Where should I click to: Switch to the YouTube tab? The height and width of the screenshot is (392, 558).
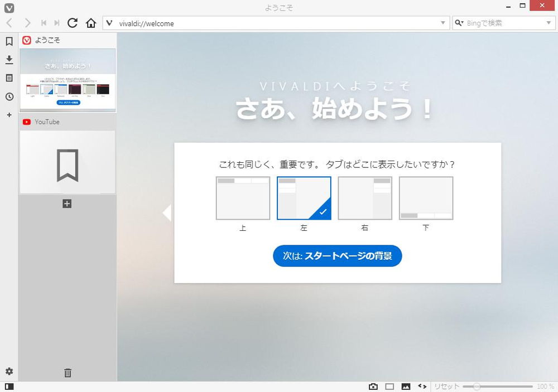point(67,122)
